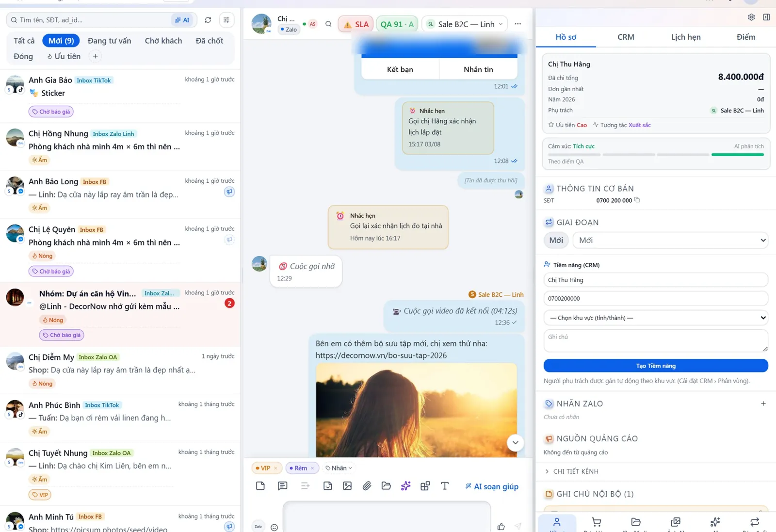Click the purple AI sparkle icon
Screen dimensions: 776x532
(406, 486)
